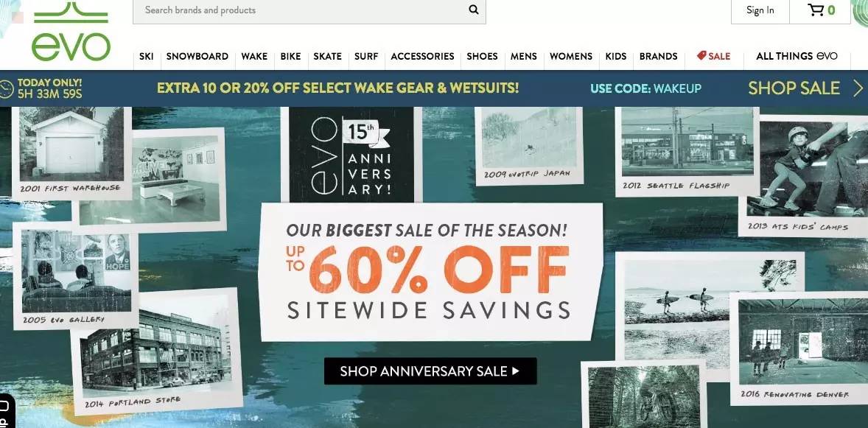This screenshot has width=868, height=428.
Task: Click the search magnifier icon
Action: [x=473, y=10]
